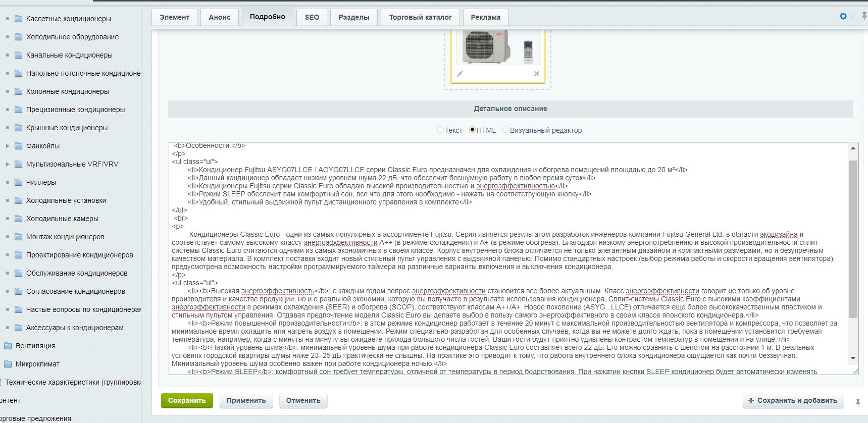Click folder icon of Холодильные установки
Screen dimensions: 868x423
(x=19, y=200)
